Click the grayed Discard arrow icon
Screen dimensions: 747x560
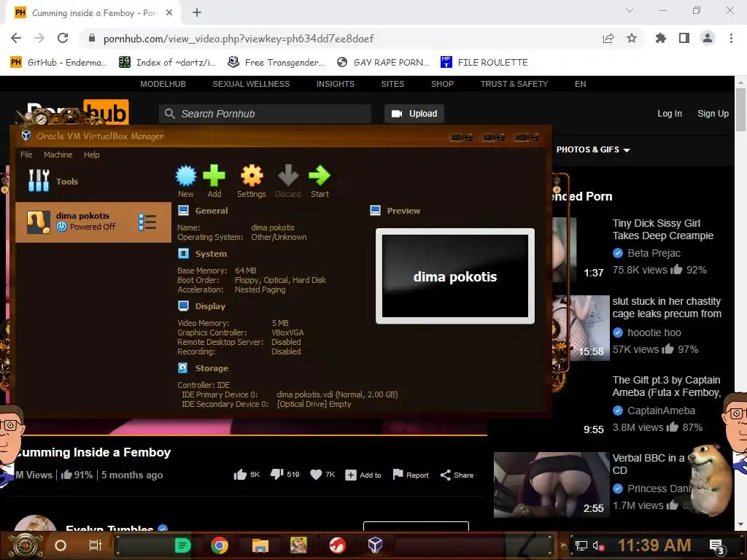[x=287, y=176]
